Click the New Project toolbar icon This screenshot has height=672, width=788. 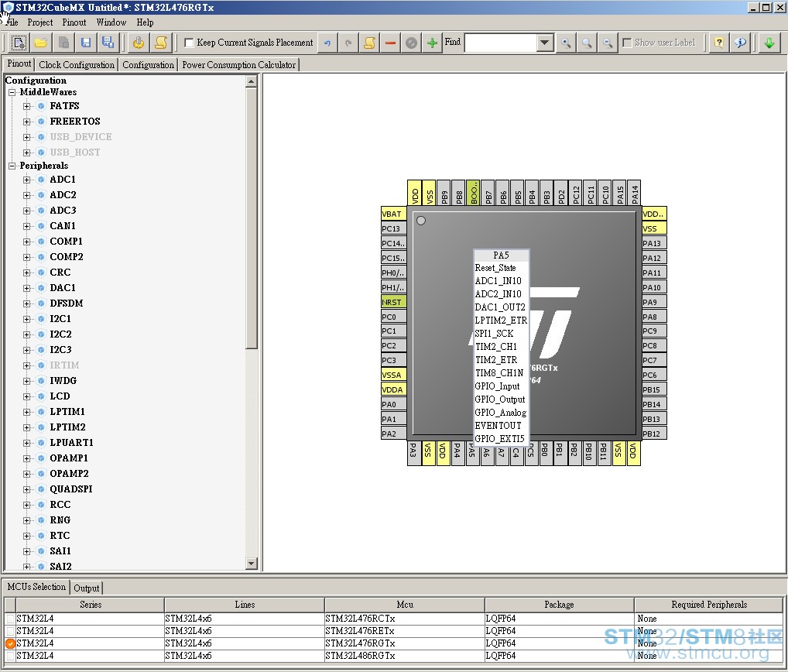pos(19,43)
